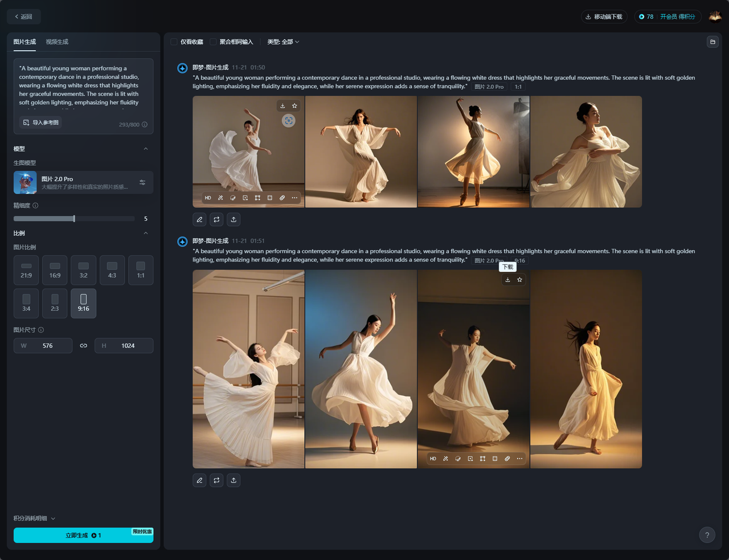Click the 立即生成 generate button

pyautogui.click(x=83, y=535)
